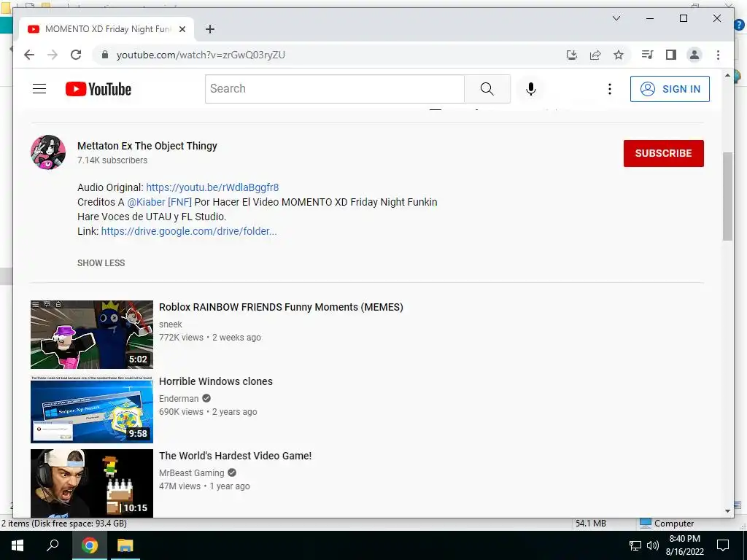Open the @Kiaber [FNF] channel link
This screenshot has height=560, width=747.
pyautogui.click(x=159, y=202)
